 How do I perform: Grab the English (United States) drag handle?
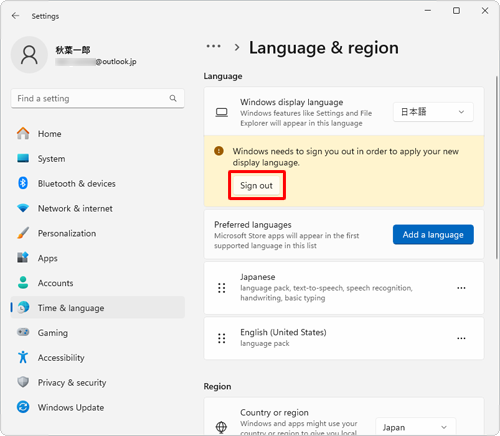(222, 338)
